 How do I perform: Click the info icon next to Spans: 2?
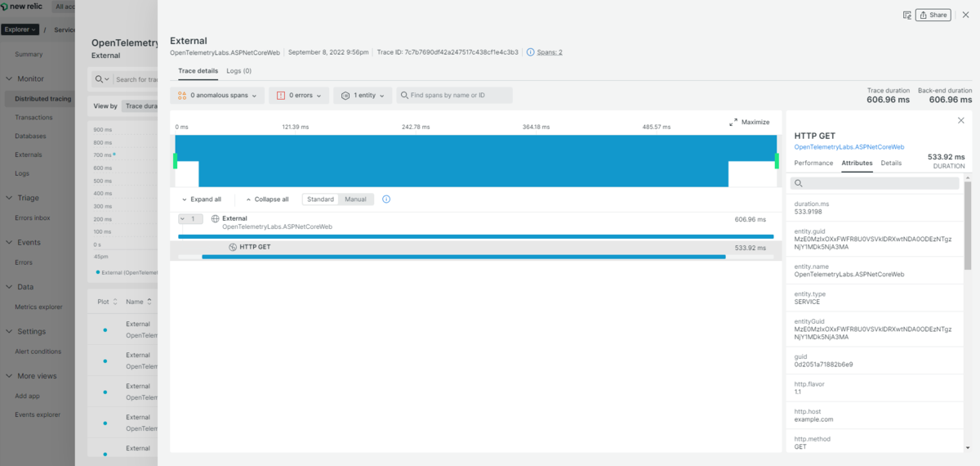point(531,52)
